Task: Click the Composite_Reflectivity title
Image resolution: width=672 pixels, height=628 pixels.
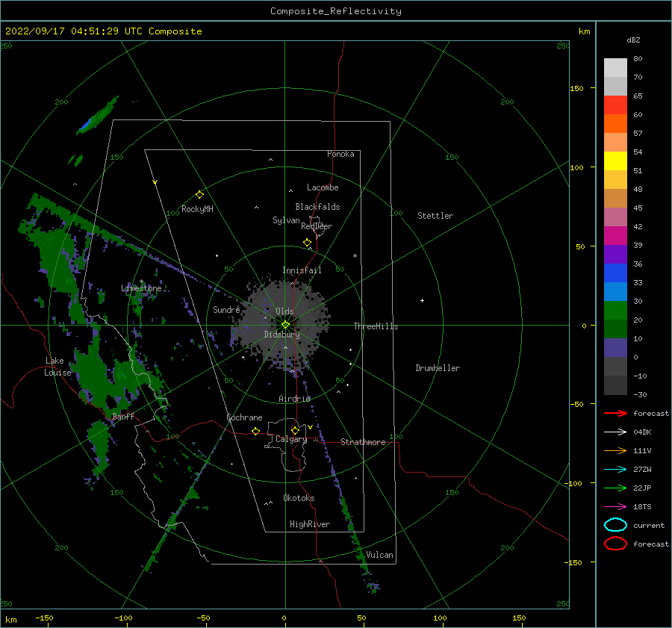Action: click(x=336, y=11)
